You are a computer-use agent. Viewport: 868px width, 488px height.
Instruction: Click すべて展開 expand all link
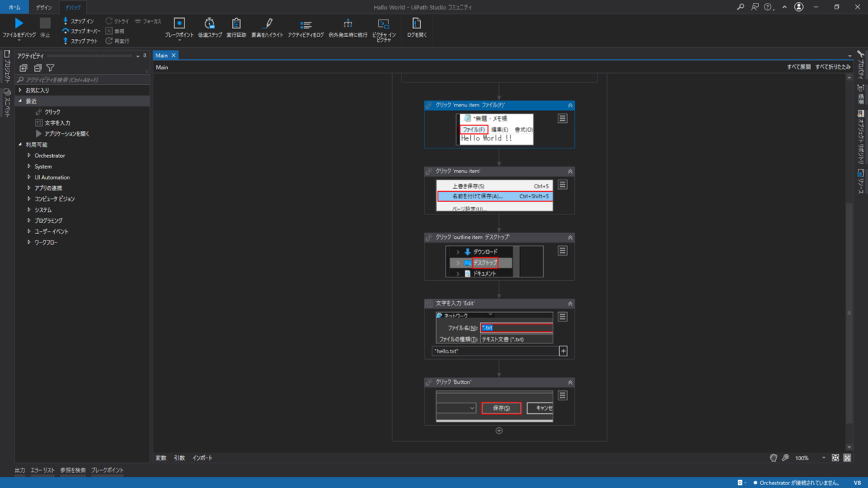coord(799,67)
